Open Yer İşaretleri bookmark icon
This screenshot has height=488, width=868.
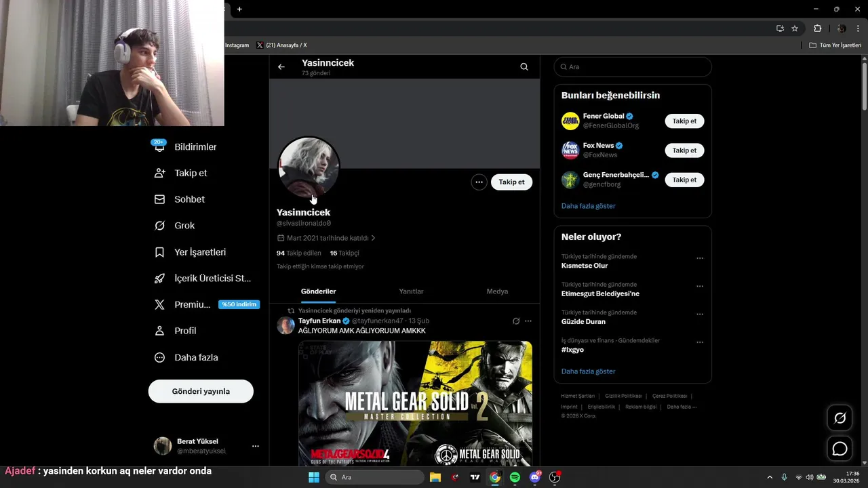(159, 252)
